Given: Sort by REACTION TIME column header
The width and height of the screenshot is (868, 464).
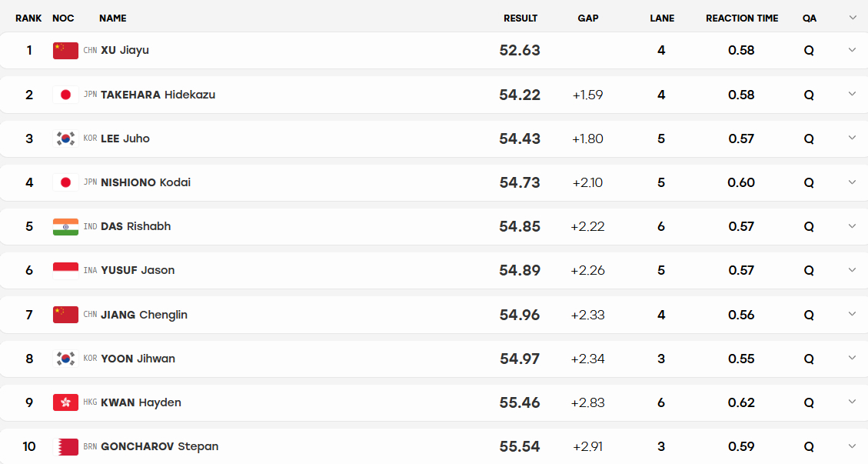Looking at the screenshot, I should [742, 18].
